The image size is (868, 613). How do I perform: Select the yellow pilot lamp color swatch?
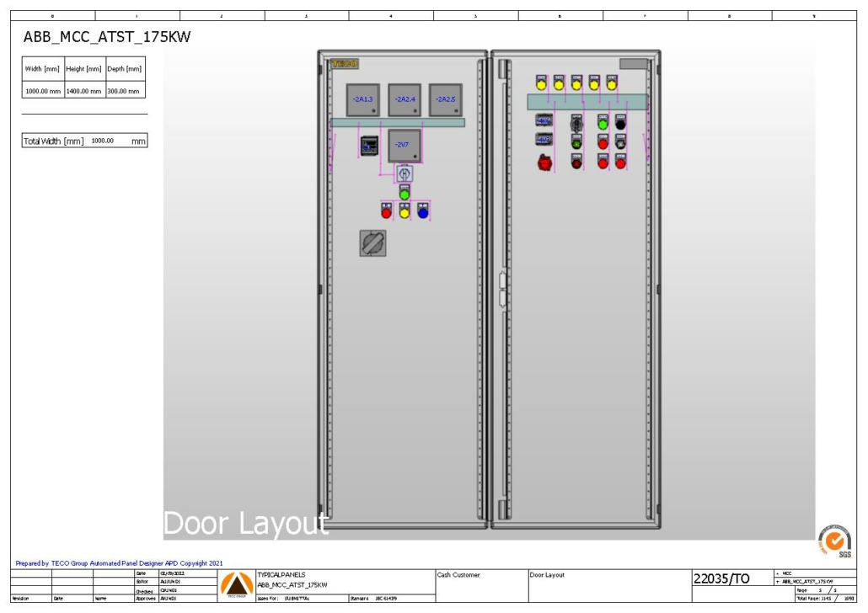(405, 212)
